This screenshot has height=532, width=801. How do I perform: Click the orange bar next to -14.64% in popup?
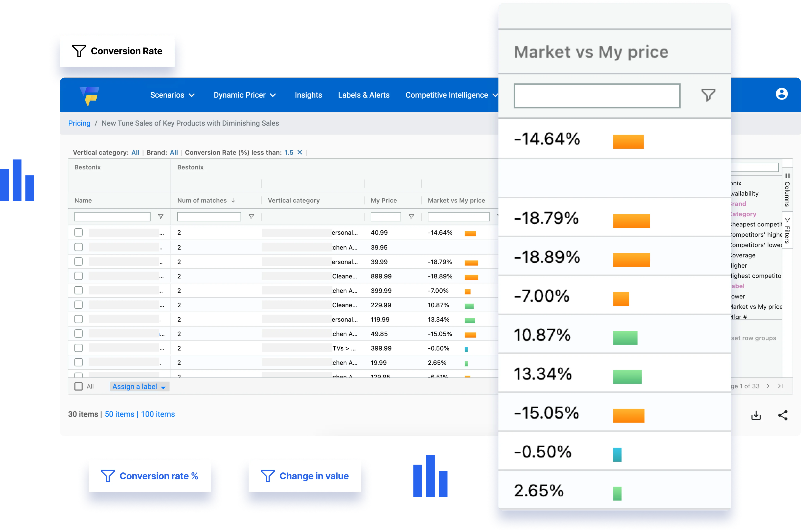(x=628, y=142)
